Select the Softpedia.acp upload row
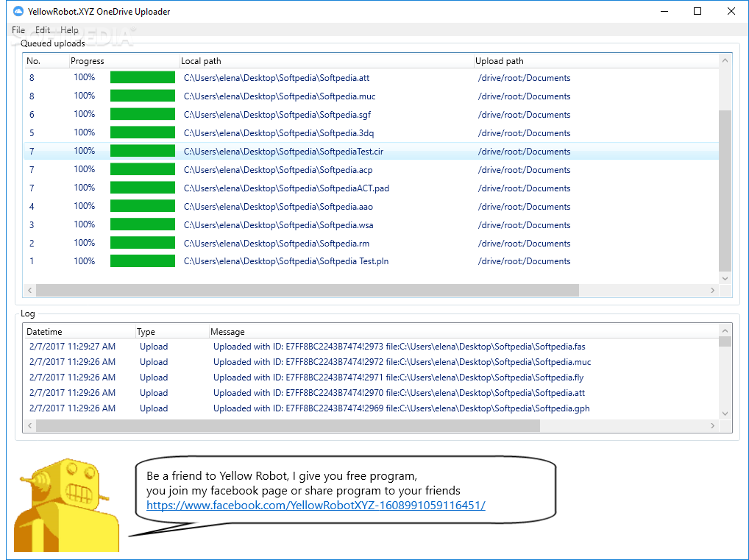This screenshot has width=749, height=560. [x=371, y=170]
